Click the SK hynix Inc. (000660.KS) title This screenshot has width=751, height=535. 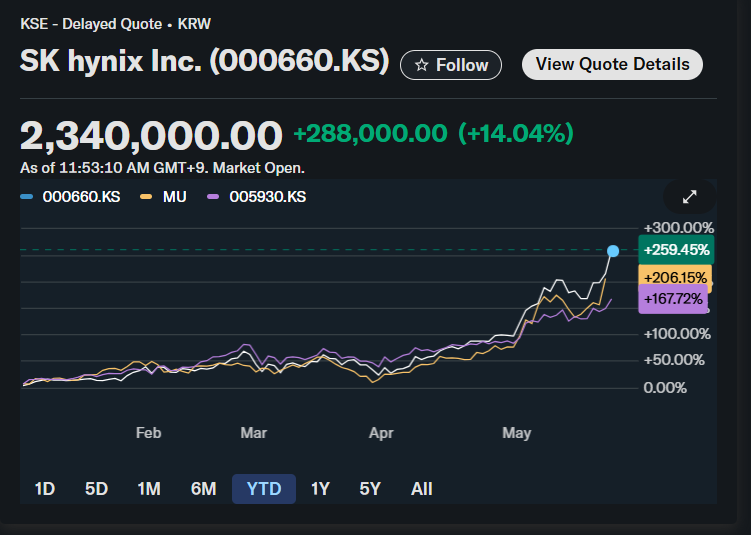click(205, 61)
